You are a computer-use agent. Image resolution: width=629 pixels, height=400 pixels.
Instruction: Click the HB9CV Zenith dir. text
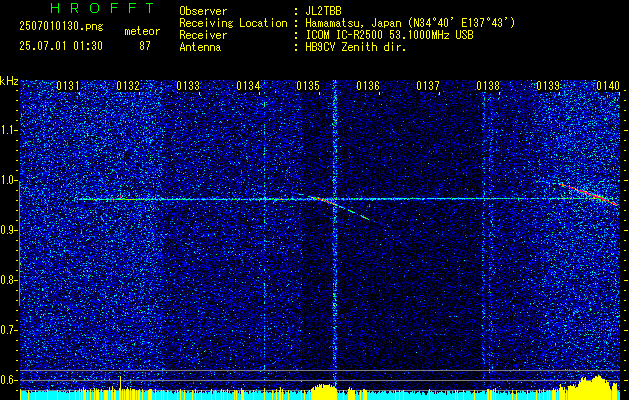355,47
